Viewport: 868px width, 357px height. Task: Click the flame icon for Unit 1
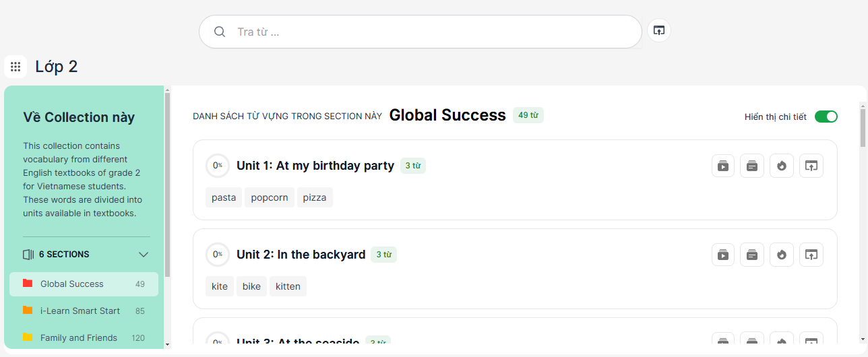click(x=782, y=166)
